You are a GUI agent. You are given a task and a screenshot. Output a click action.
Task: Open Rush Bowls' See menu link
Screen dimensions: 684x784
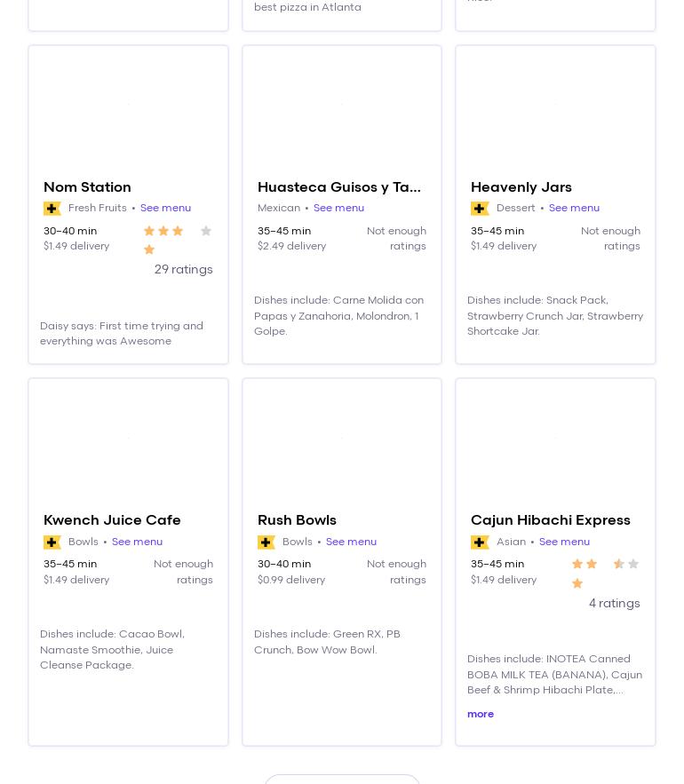pos(351,542)
